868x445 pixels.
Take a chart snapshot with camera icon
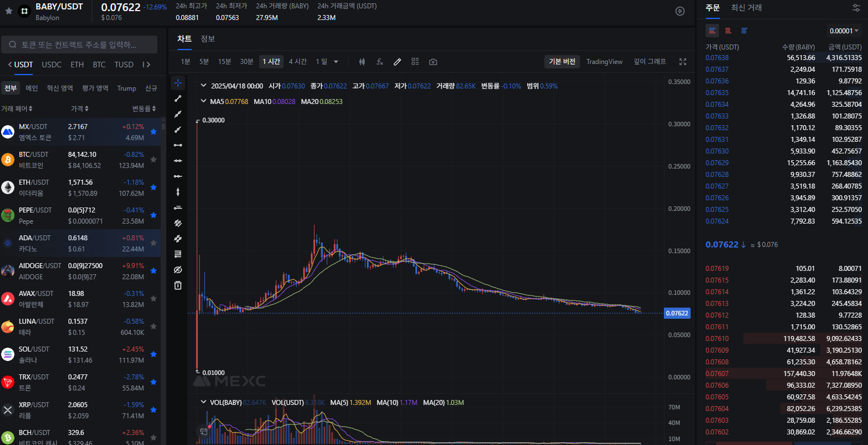[x=433, y=62]
